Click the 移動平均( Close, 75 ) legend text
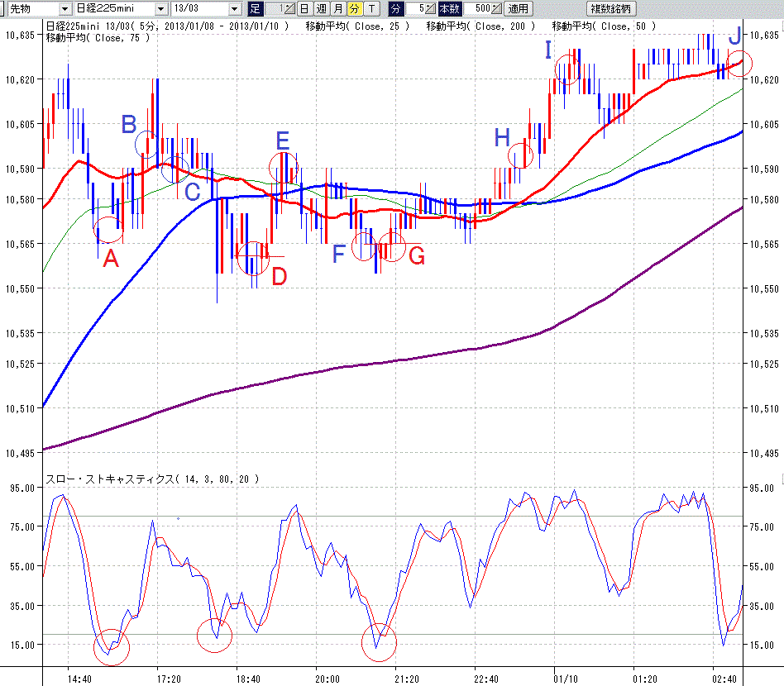This screenshot has width=784, height=686. [x=98, y=37]
